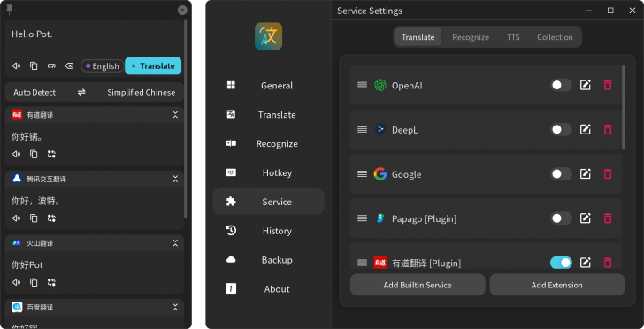
Task: Disable the 有道翻译 plugin toggle
Action: pos(561,263)
